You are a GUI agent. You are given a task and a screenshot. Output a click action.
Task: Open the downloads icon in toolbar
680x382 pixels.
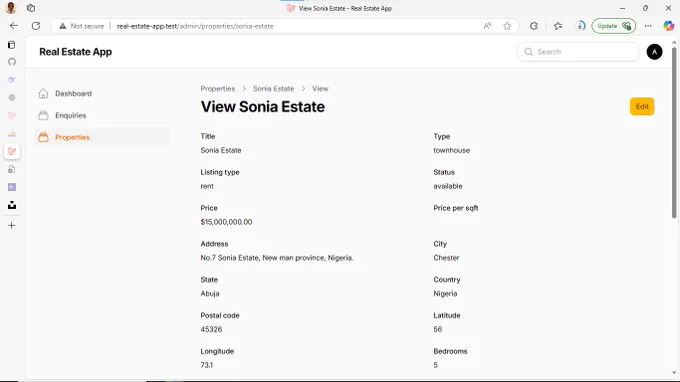pos(580,26)
